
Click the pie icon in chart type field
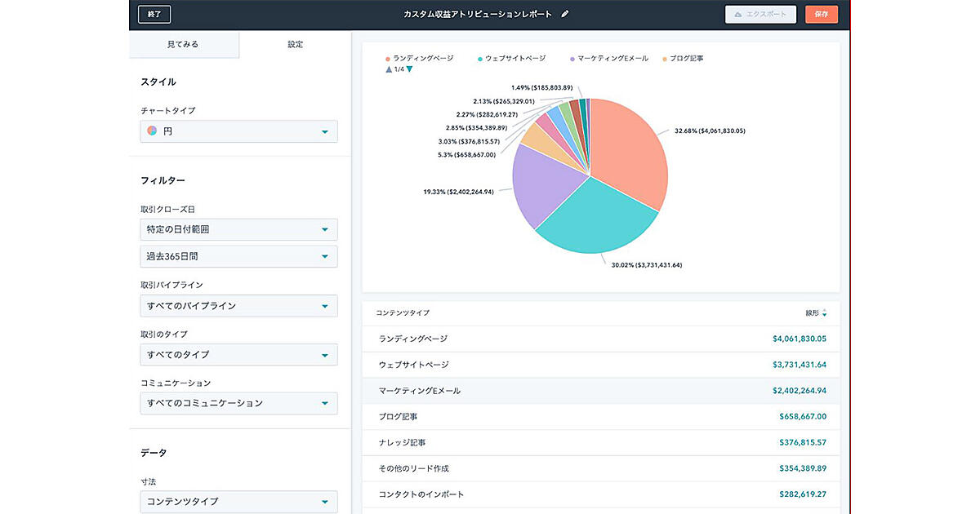tap(152, 131)
